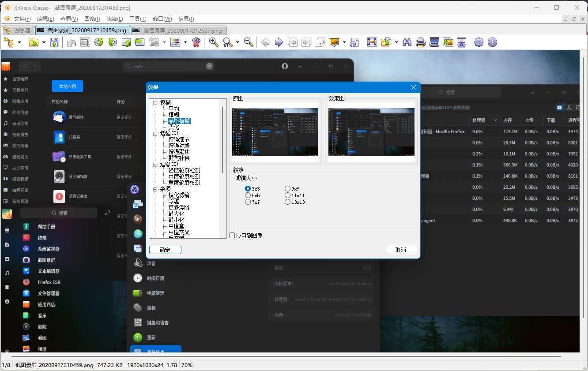This screenshot has height=371, width=588.
Task: Click the image convert icon
Action: (x=154, y=42)
